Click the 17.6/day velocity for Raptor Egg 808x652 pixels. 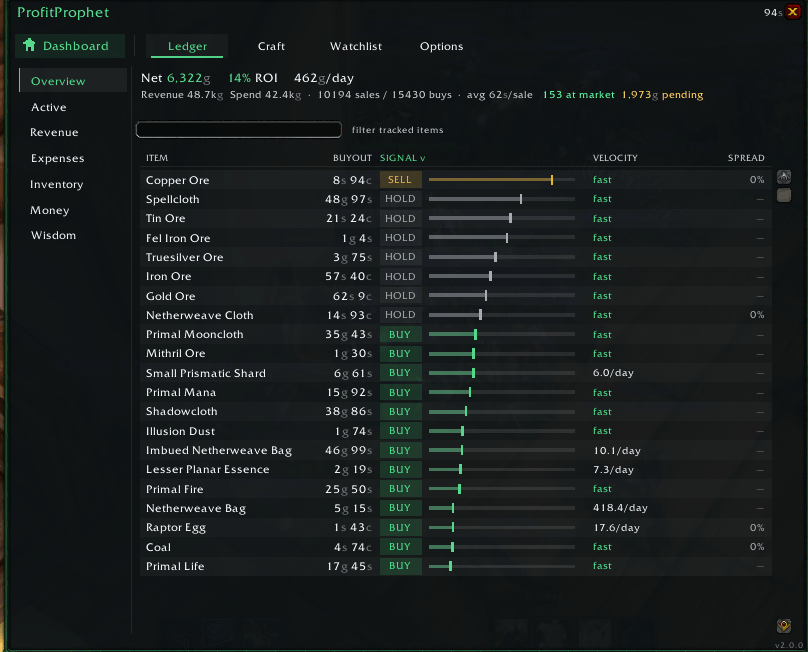pos(616,528)
